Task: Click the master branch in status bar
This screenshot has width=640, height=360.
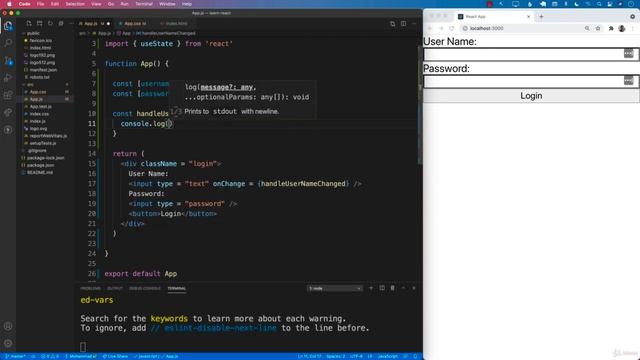Action: 16,356
